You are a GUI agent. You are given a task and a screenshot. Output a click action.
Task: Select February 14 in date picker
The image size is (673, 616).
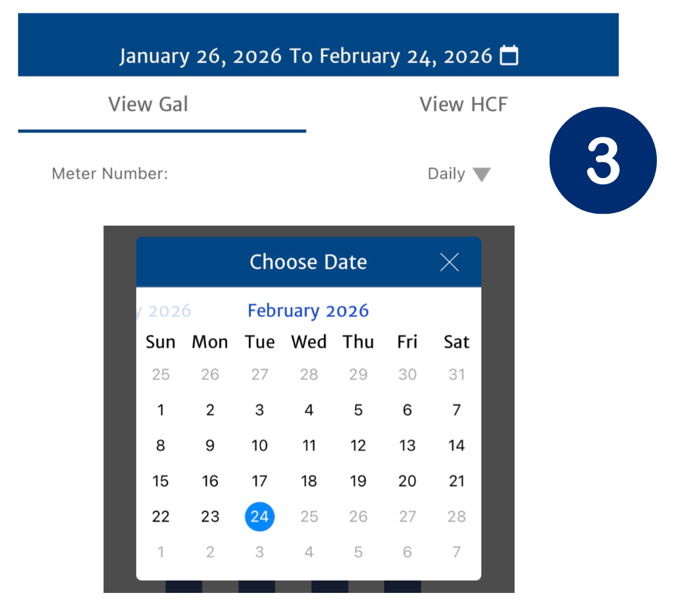coord(456,446)
